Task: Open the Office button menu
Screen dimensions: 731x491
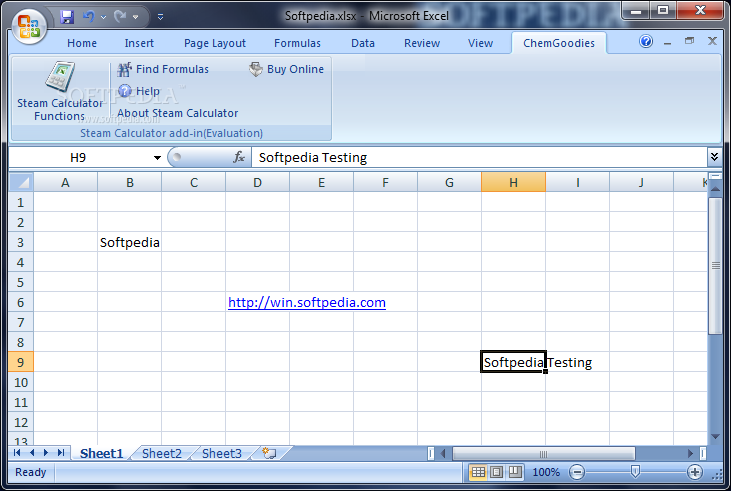Action: click(29, 26)
